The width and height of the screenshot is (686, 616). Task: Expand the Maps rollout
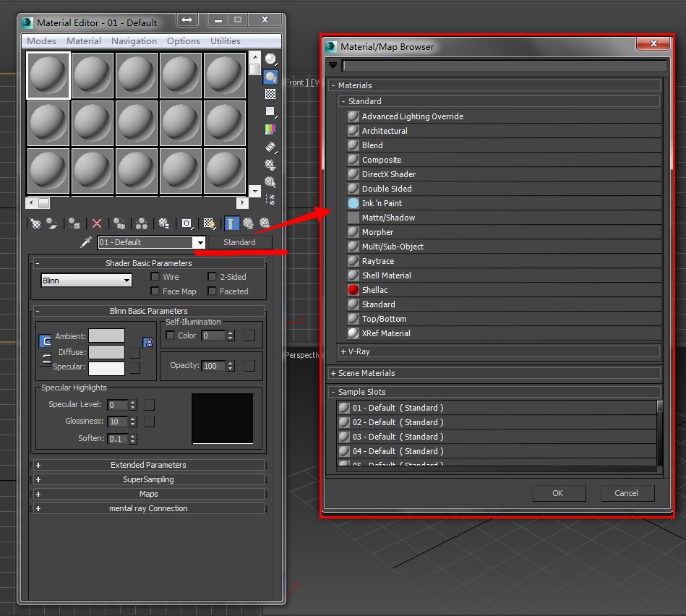(x=148, y=494)
